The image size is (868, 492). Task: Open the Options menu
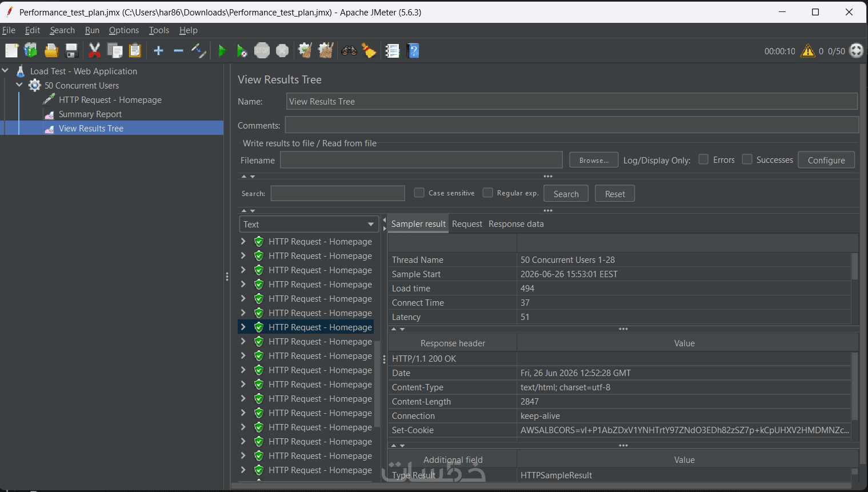[124, 30]
